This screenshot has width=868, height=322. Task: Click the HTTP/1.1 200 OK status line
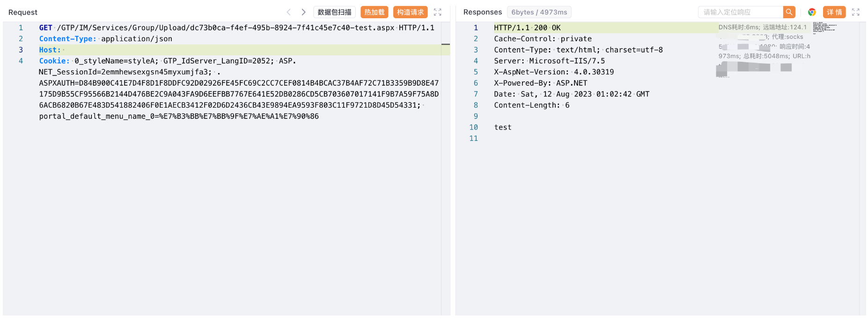pos(527,28)
